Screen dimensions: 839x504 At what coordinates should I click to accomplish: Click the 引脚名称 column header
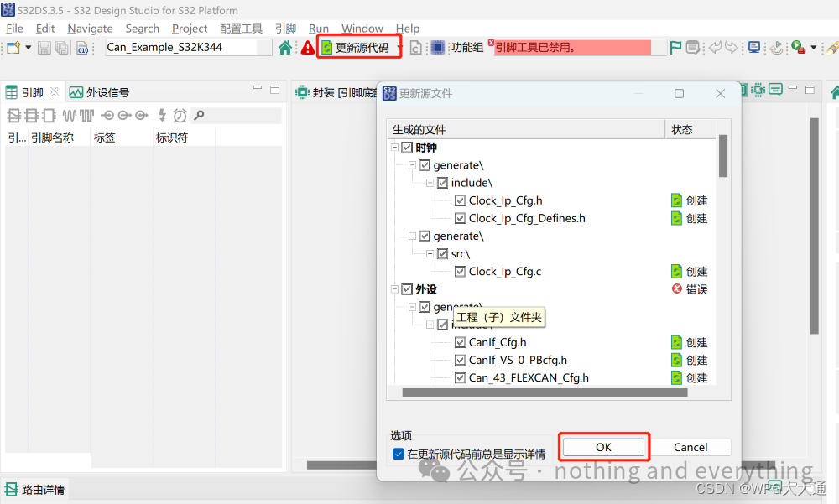[x=59, y=138]
